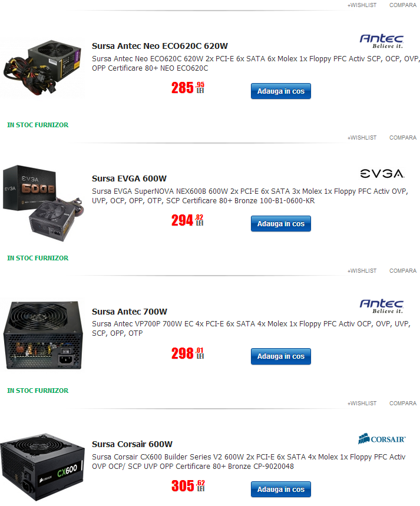Add Antec 700W to cart

point(280,356)
